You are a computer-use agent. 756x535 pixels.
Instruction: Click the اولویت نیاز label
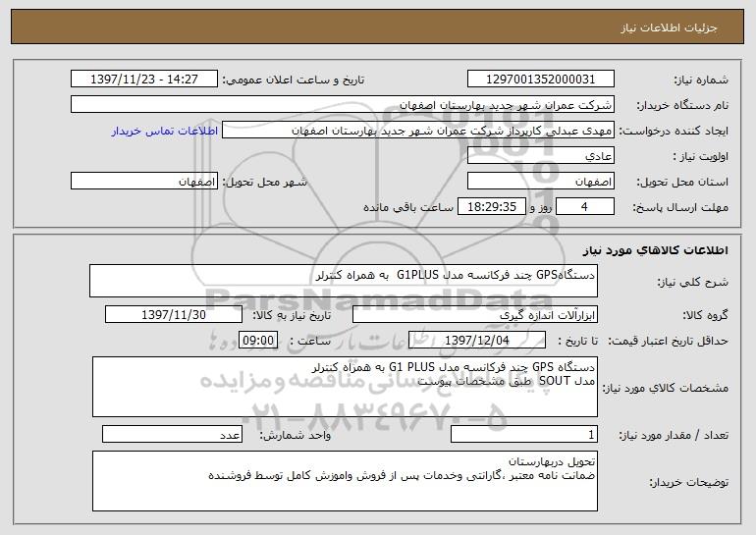701,157
